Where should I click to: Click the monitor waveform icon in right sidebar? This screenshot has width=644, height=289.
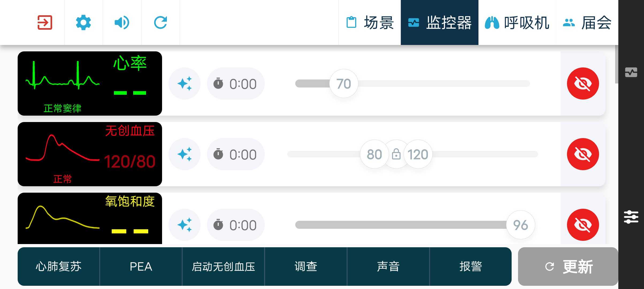(631, 72)
